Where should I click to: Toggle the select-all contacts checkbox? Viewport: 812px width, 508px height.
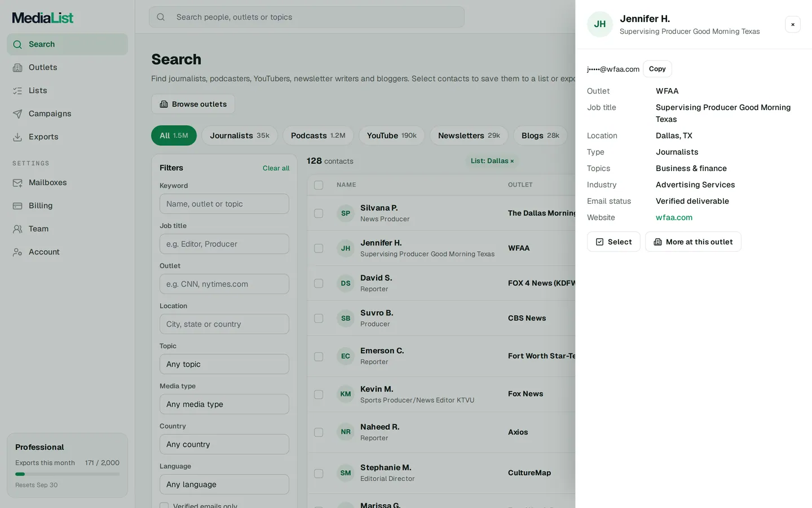coord(319,185)
